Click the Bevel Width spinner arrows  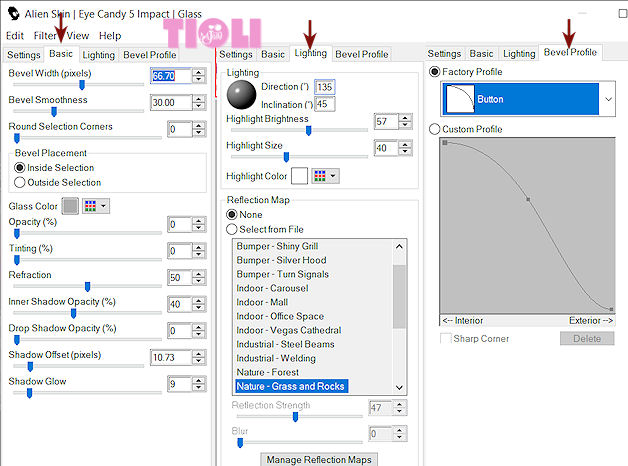tap(199, 76)
